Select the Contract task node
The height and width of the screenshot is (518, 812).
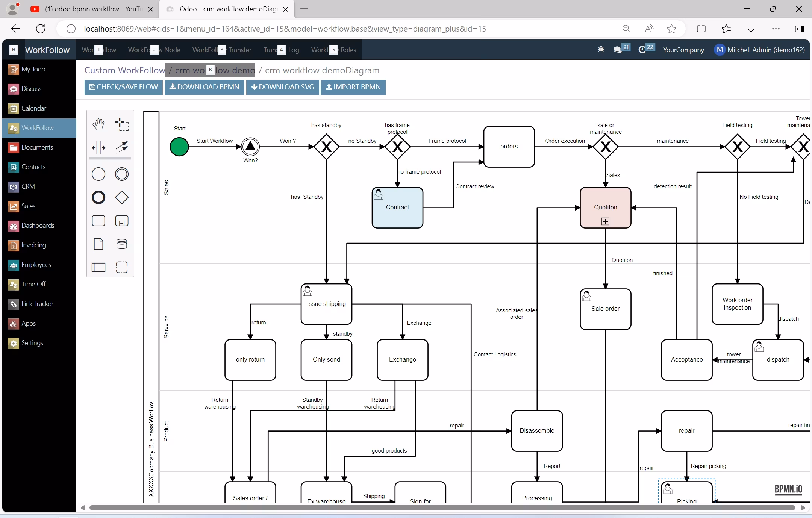(397, 208)
